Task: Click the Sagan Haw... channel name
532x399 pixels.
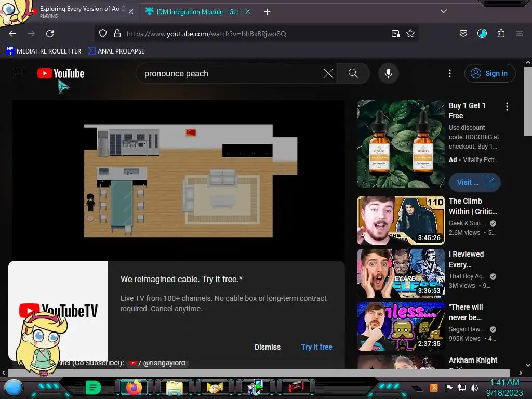Action: pyautogui.click(x=467, y=329)
